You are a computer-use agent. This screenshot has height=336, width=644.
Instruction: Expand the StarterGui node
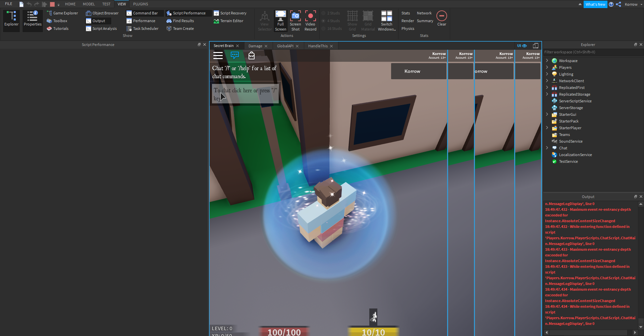547,114
